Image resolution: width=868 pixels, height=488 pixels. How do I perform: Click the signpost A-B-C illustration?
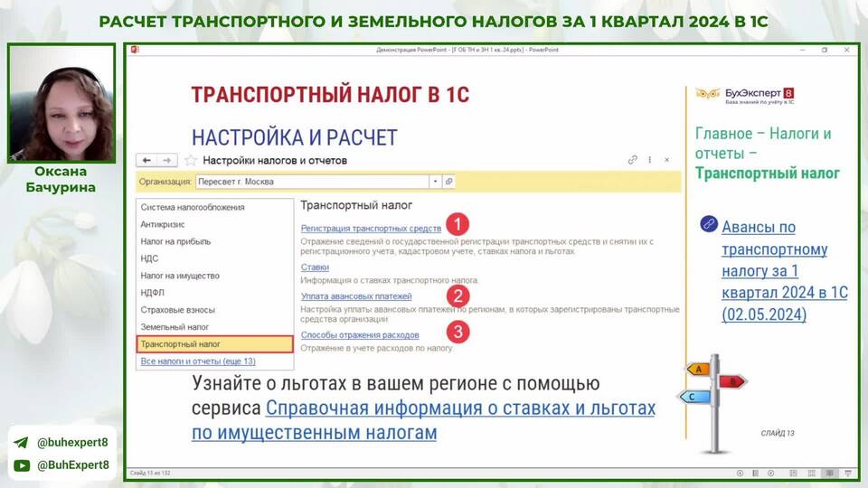point(712,404)
